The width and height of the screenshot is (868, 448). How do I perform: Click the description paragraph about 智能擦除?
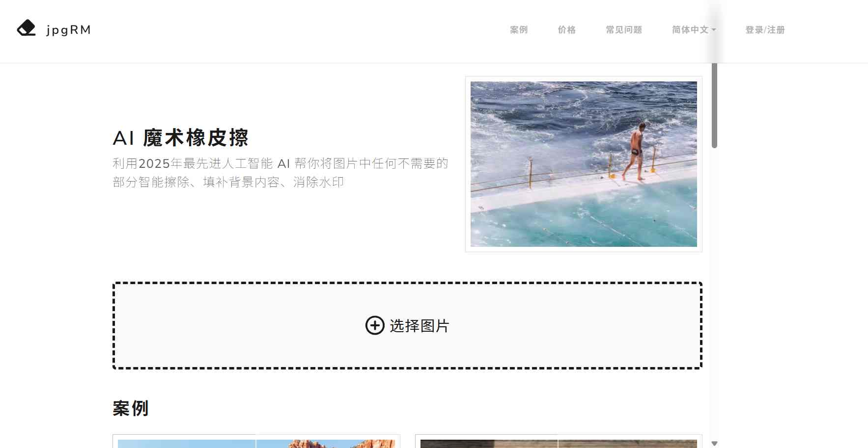pos(280,173)
